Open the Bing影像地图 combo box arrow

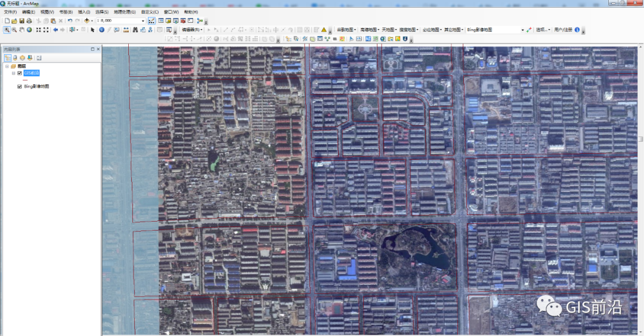point(522,30)
